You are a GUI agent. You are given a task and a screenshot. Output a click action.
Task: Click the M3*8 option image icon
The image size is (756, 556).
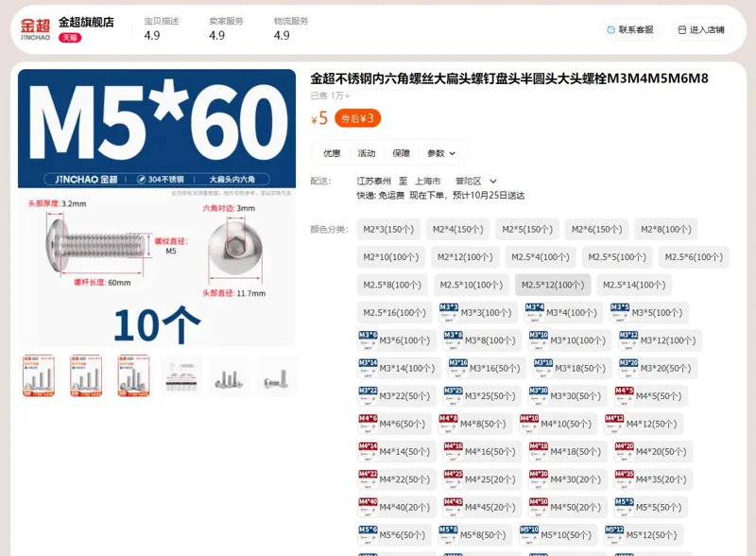point(454,340)
